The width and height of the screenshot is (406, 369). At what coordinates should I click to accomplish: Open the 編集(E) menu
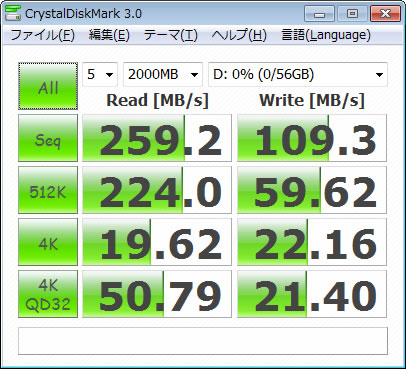pyautogui.click(x=109, y=35)
